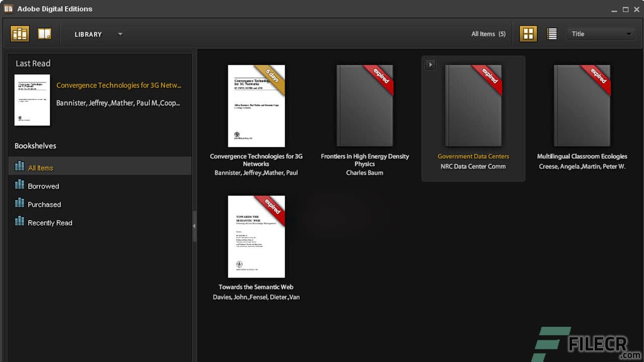This screenshot has height=362, width=644.
Task: Click the Government Data Centers title link
Action: [x=473, y=156]
